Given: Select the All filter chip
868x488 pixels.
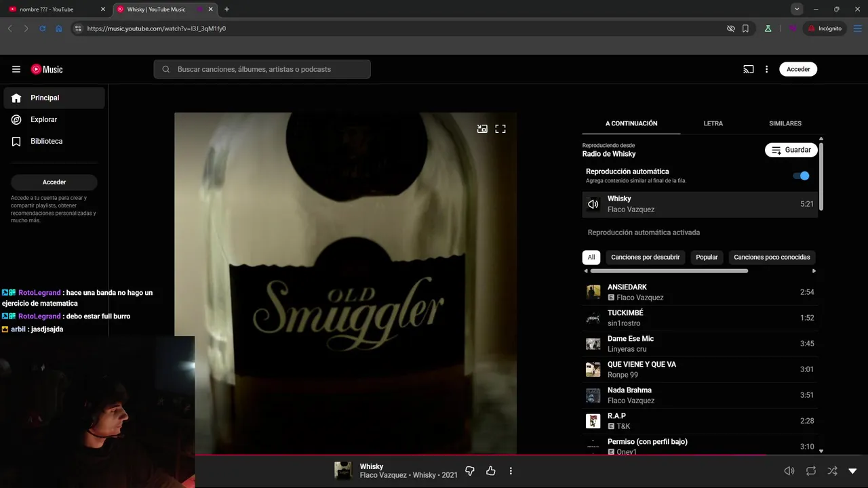Looking at the screenshot, I should (591, 258).
